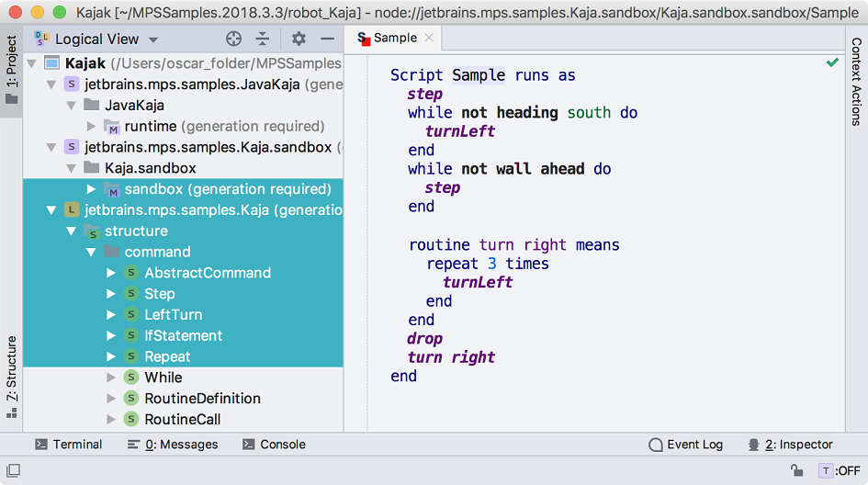Screen dimensions: 868x485
Task: Click the LeftTurn concept icon
Action: (x=131, y=315)
